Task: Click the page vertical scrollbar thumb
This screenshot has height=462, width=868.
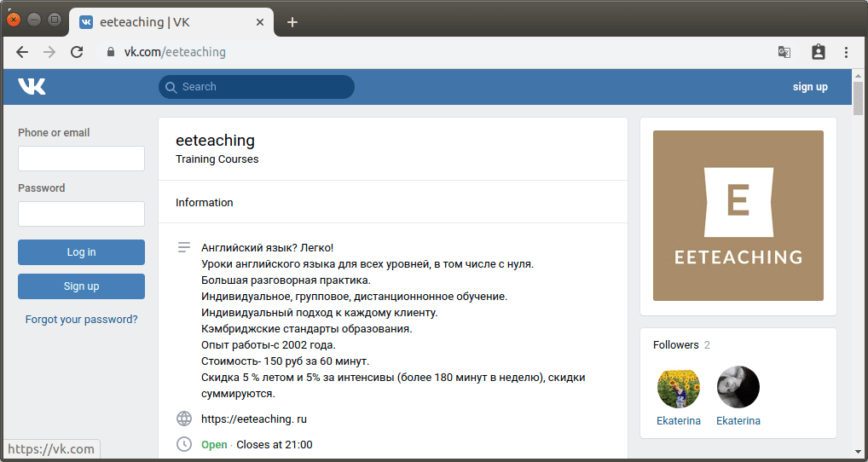Action: (858, 99)
